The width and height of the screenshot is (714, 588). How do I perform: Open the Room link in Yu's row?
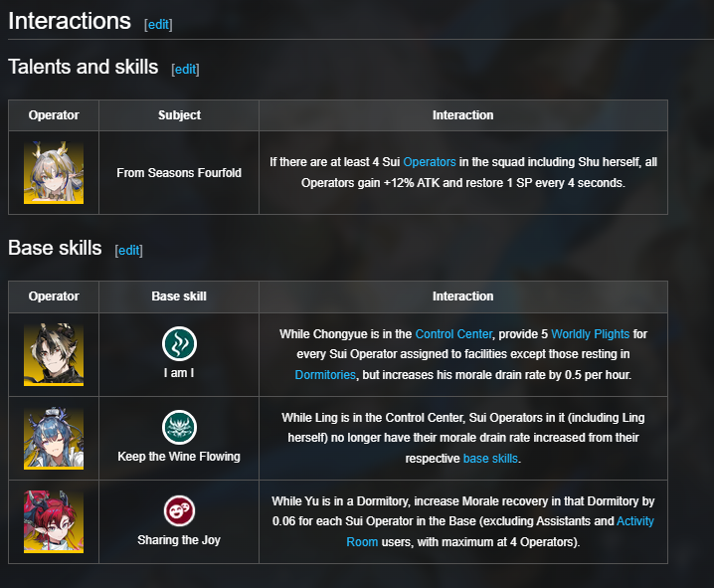pos(362,542)
